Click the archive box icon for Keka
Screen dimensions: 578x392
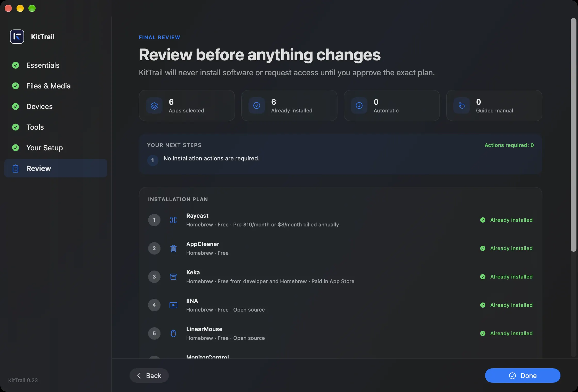click(173, 277)
